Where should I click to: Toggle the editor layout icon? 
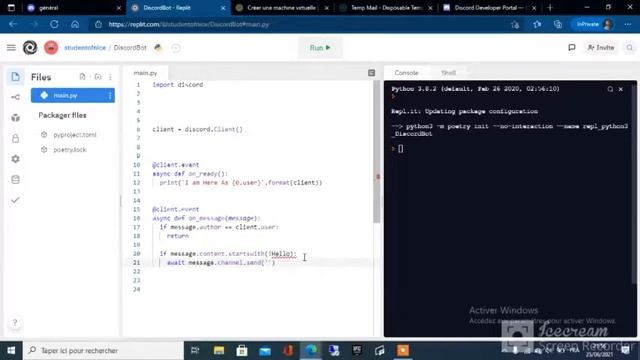pos(371,73)
